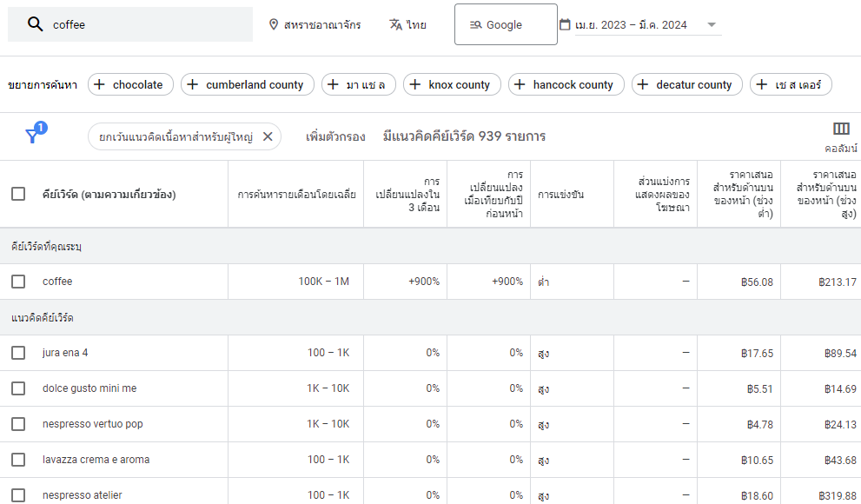Open the calendar date range icon
The height and width of the screenshot is (504, 861).
(565, 24)
